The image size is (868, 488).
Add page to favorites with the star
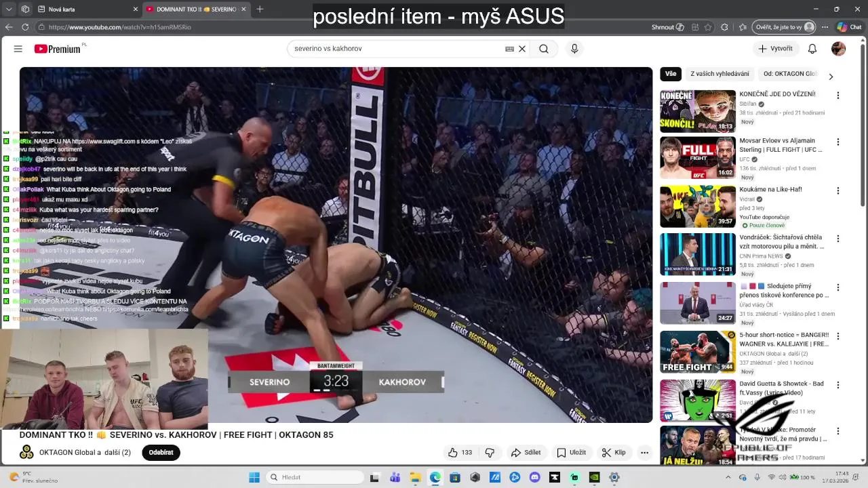[x=708, y=27]
